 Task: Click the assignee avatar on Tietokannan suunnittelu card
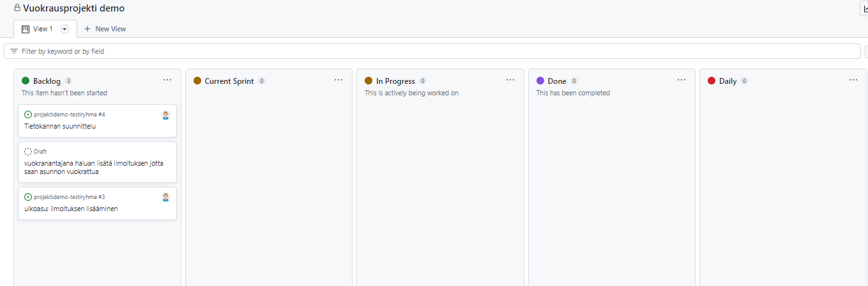pos(165,115)
